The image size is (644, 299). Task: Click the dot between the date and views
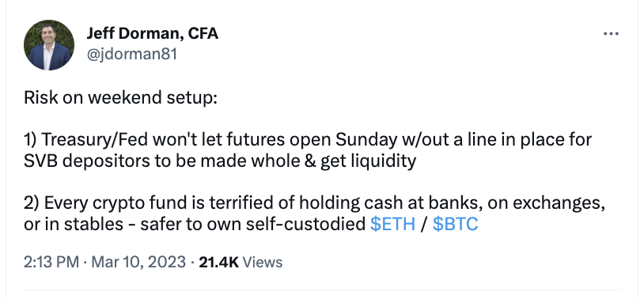pos(192,262)
